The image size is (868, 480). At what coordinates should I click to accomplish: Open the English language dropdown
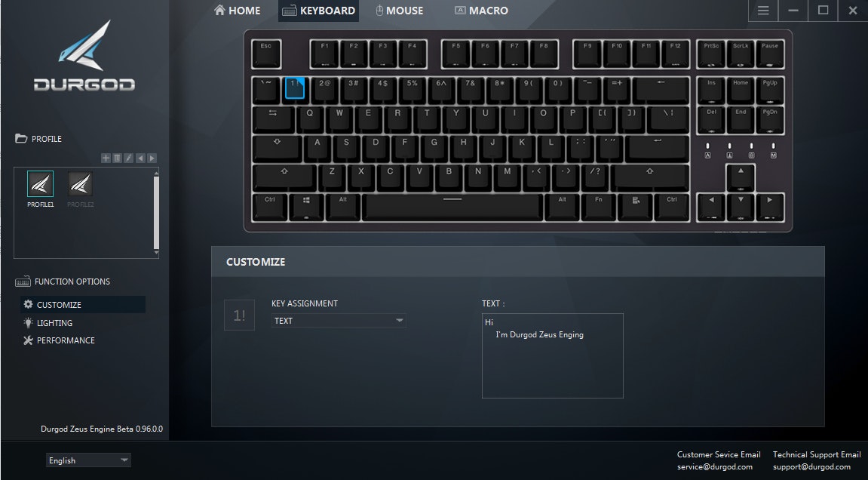point(88,460)
